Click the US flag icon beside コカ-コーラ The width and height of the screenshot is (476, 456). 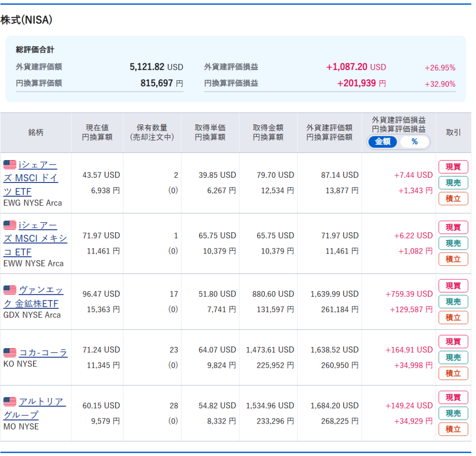10,352
